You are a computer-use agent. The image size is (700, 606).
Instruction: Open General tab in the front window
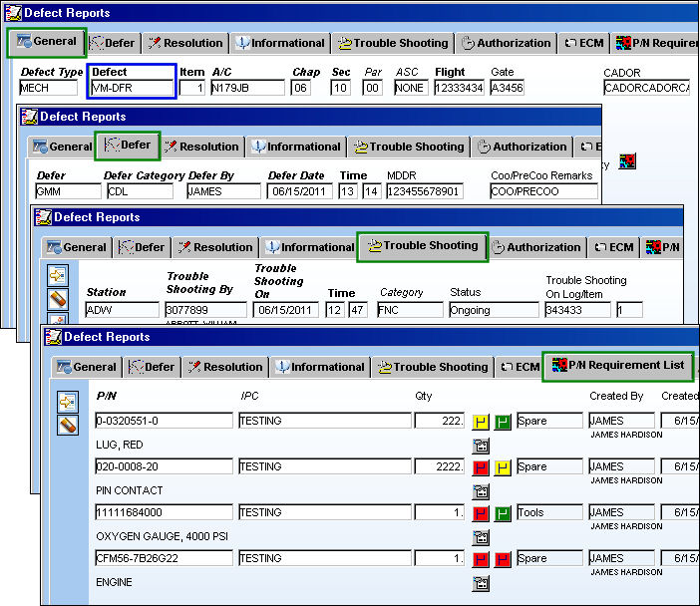pos(87,367)
